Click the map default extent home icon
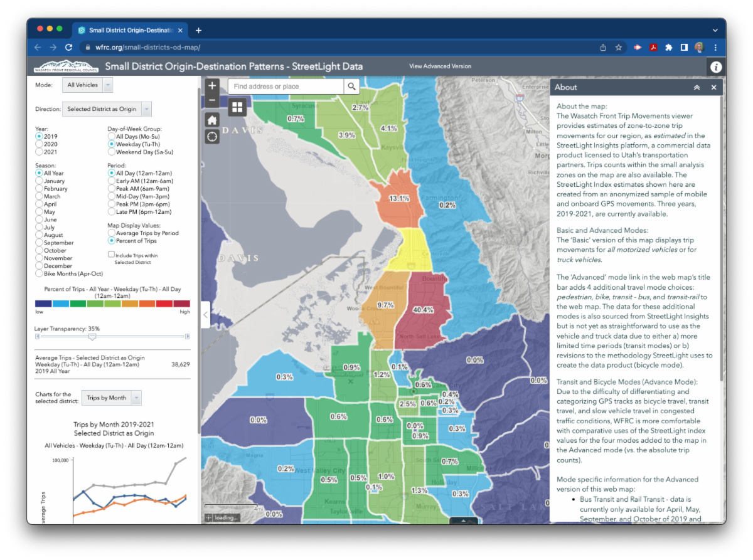 pos(212,120)
